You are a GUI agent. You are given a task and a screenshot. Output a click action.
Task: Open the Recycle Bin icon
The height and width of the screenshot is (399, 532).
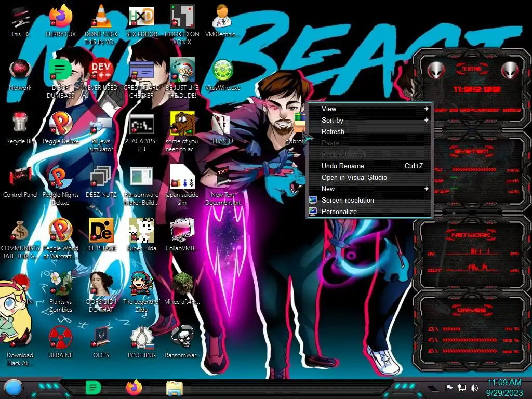pyautogui.click(x=20, y=128)
